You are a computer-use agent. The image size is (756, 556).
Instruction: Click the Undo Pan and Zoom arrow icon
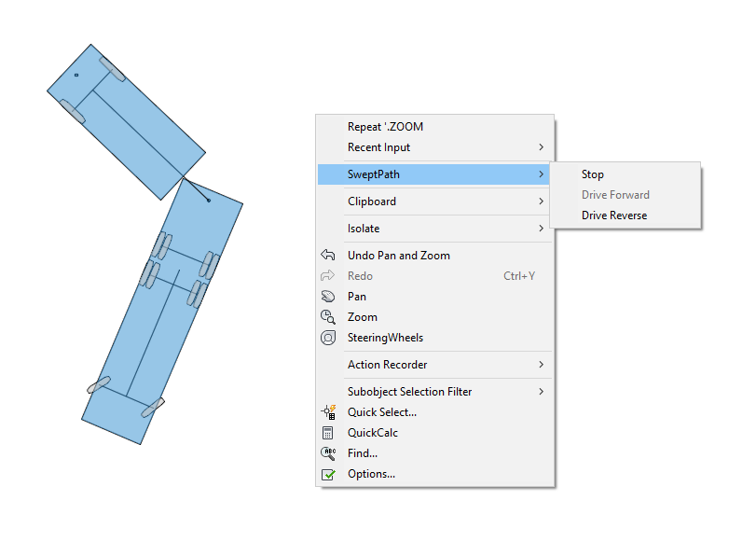click(x=328, y=255)
